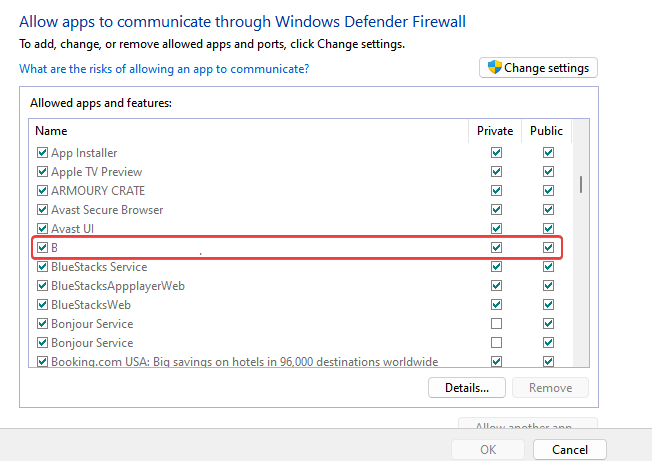Toggle Public checkbox for entry B
The width and height of the screenshot is (652, 461).
click(548, 248)
